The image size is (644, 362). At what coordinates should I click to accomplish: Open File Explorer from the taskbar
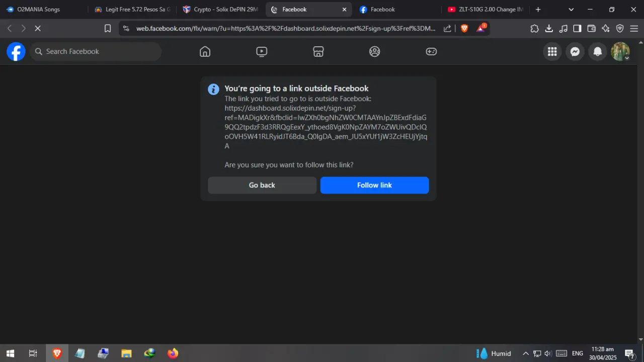(x=126, y=353)
